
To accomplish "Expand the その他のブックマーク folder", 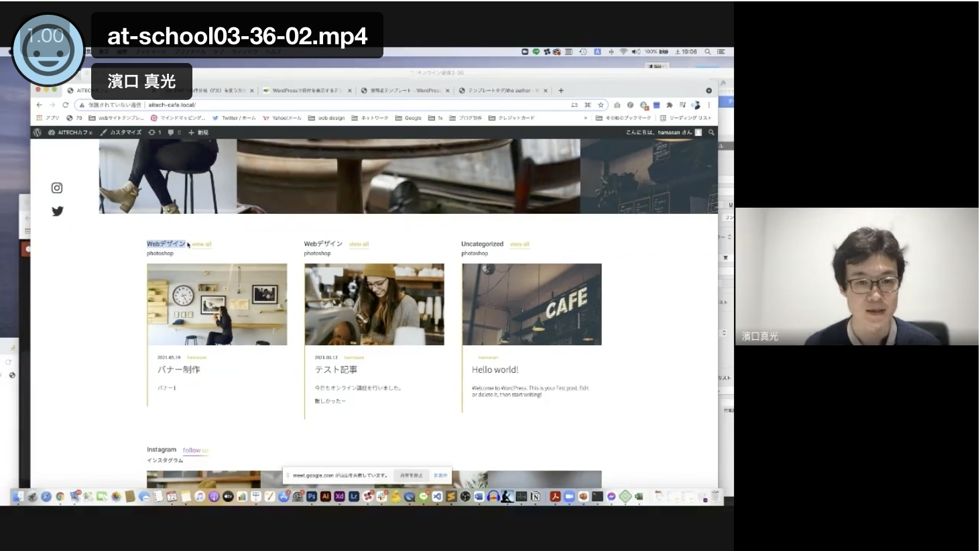I will click(x=623, y=118).
